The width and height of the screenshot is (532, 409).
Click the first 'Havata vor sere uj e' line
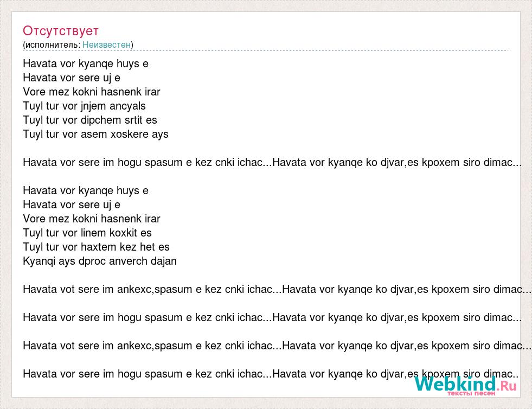click(x=72, y=78)
